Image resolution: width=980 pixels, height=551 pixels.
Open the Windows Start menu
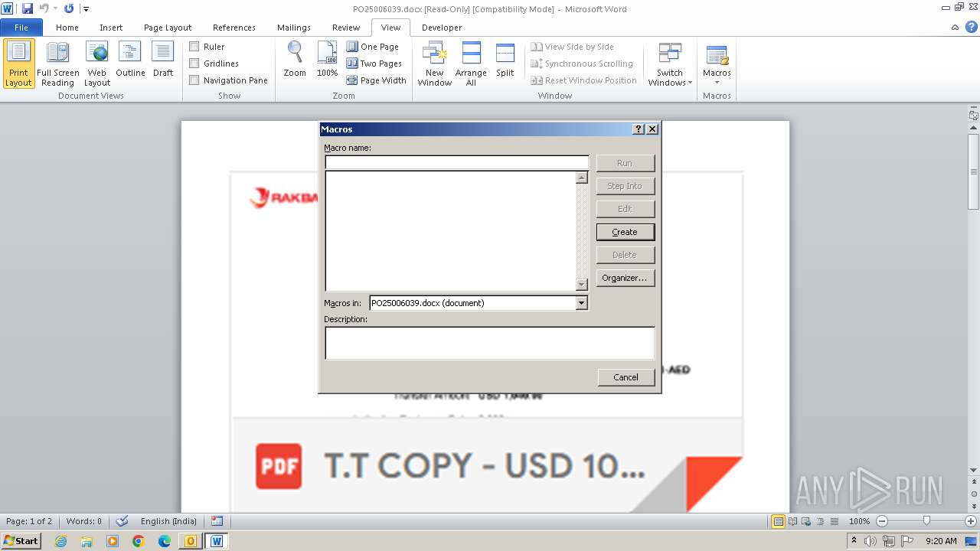pos(21,541)
